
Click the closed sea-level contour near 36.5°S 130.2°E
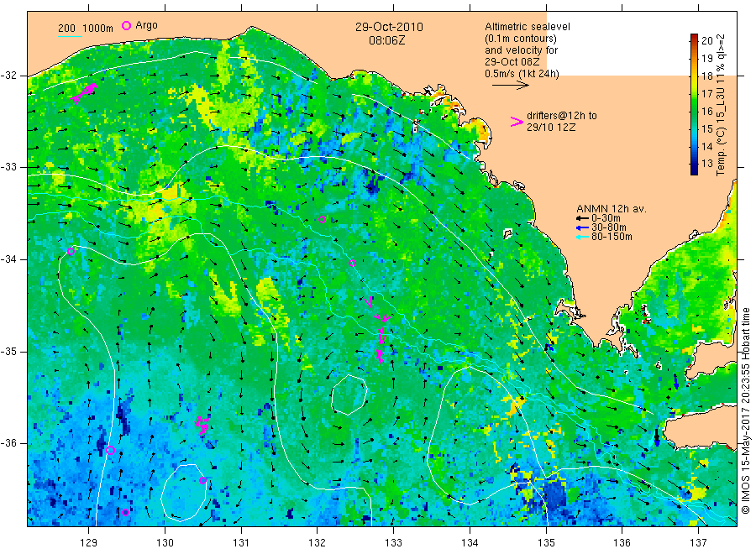coord(184,493)
